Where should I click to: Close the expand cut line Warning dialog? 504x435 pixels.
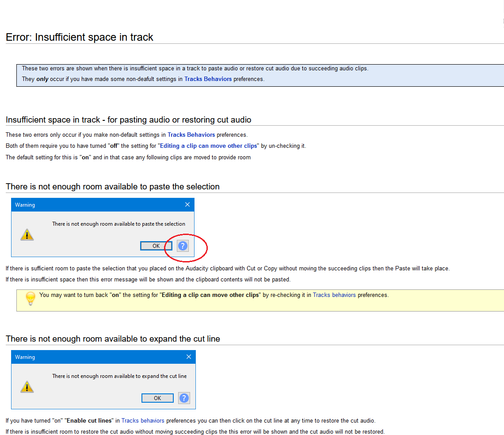(189, 357)
